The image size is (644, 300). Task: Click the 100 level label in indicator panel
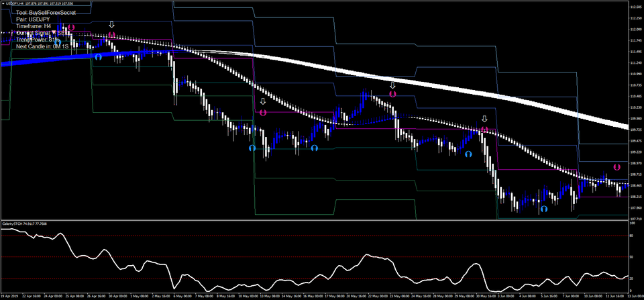[634, 222]
